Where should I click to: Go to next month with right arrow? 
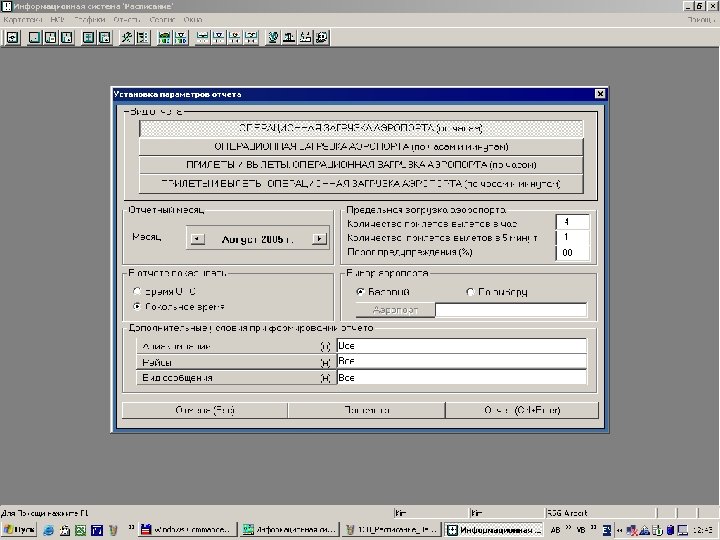(319, 239)
